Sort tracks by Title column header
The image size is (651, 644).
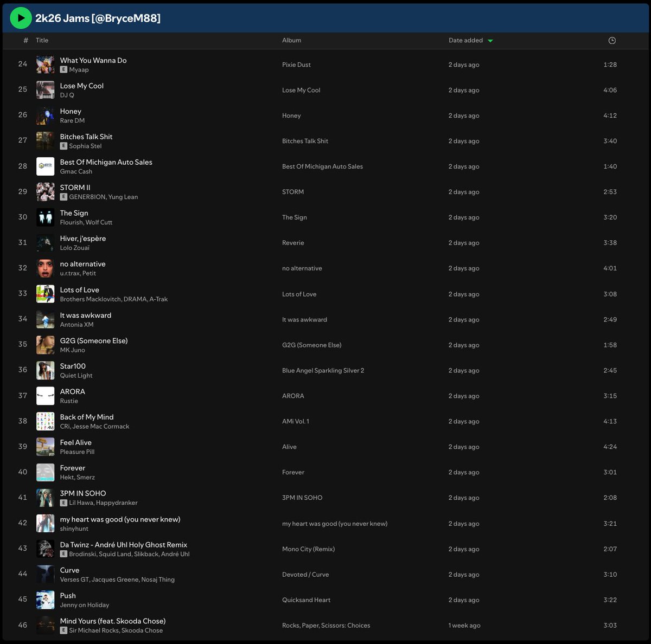click(42, 40)
